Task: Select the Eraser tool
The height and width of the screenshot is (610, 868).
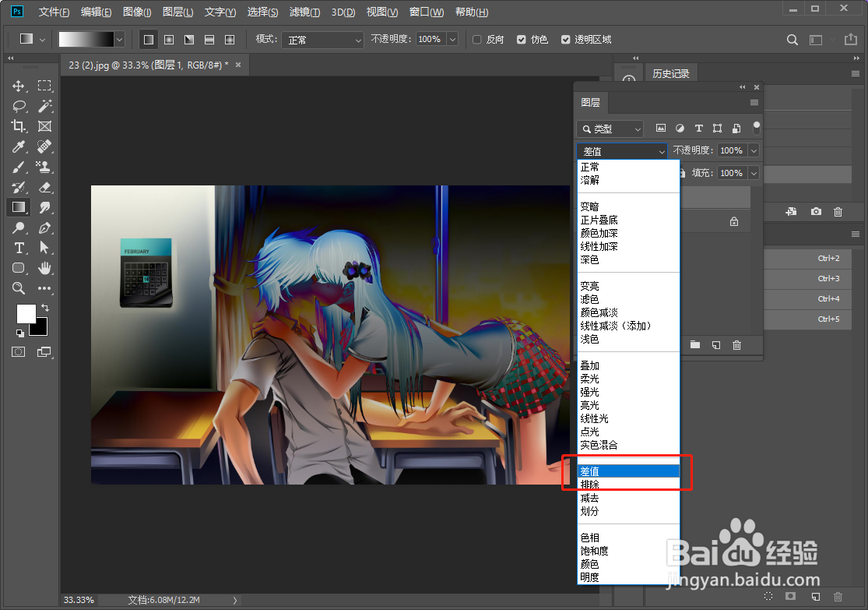Action: [x=45, y=187]
